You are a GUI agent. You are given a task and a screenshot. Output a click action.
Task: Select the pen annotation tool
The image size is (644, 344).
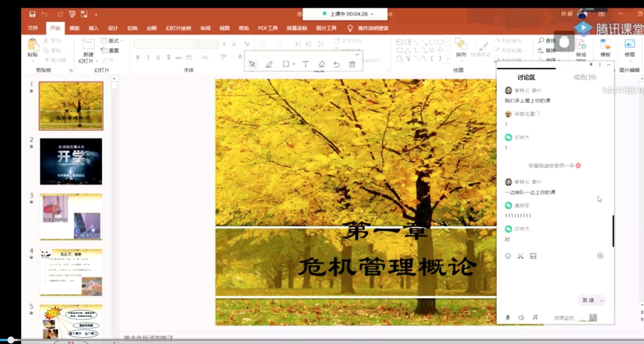269,64
